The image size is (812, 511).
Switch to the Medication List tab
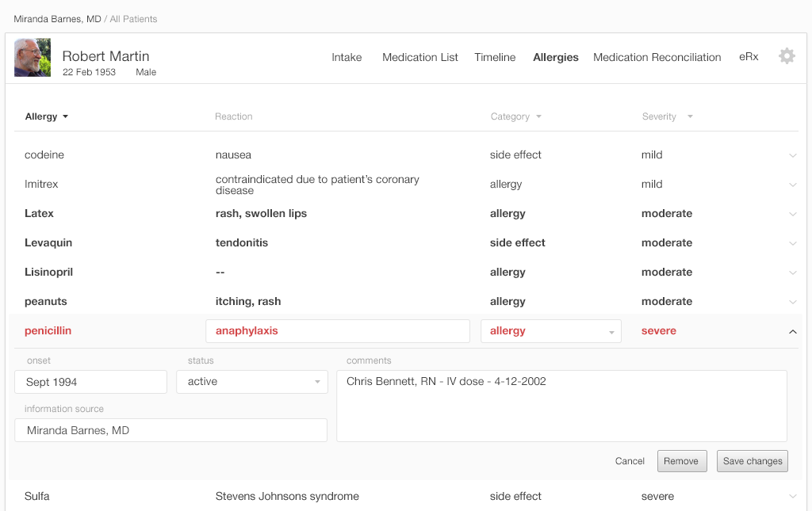pyautogui.click(x=419, y=57)
